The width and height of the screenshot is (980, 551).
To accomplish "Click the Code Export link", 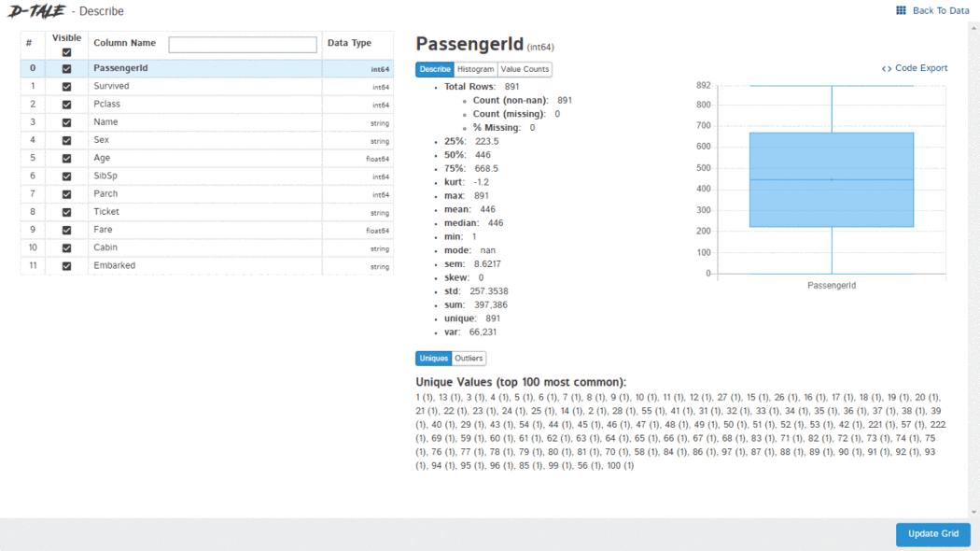I will (920, 68).
